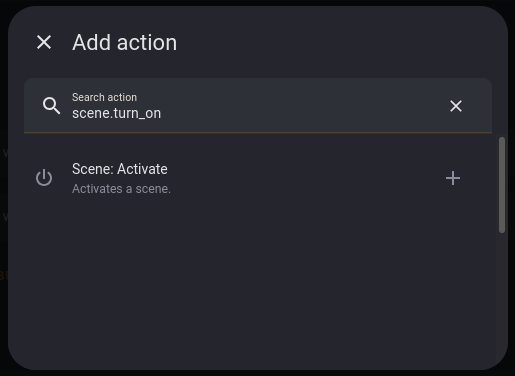Screen dimensions: 515x376
Task: Click the word 'Scene:' in the result title
Action: point(93,169)
